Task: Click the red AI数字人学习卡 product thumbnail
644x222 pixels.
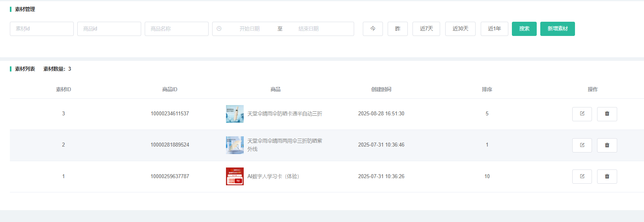Action: click(x=235, y=176)
